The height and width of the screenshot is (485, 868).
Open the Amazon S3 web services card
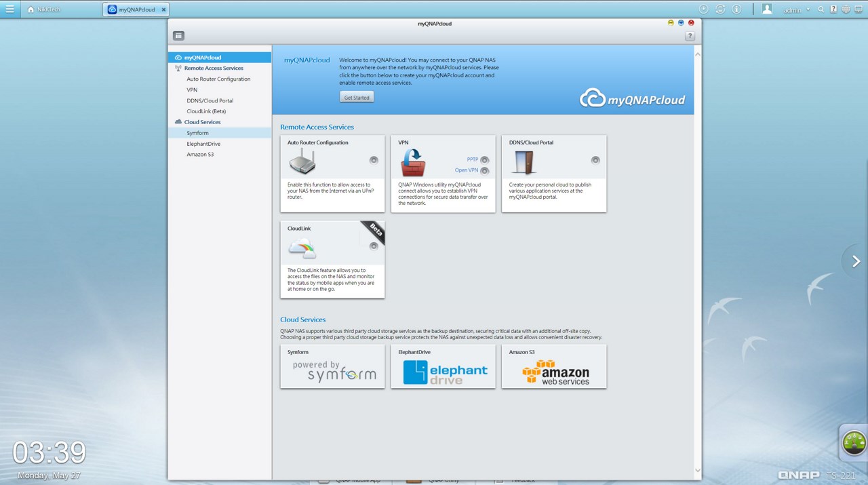[x=554, y=366]
